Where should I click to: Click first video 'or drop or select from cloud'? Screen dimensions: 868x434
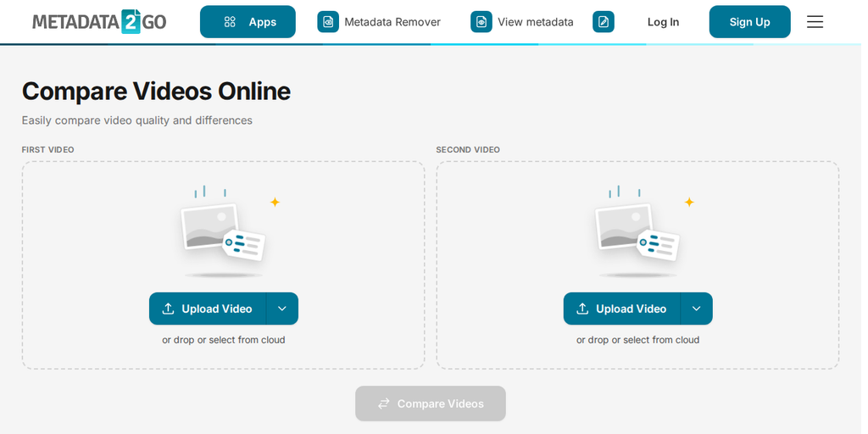225,342
